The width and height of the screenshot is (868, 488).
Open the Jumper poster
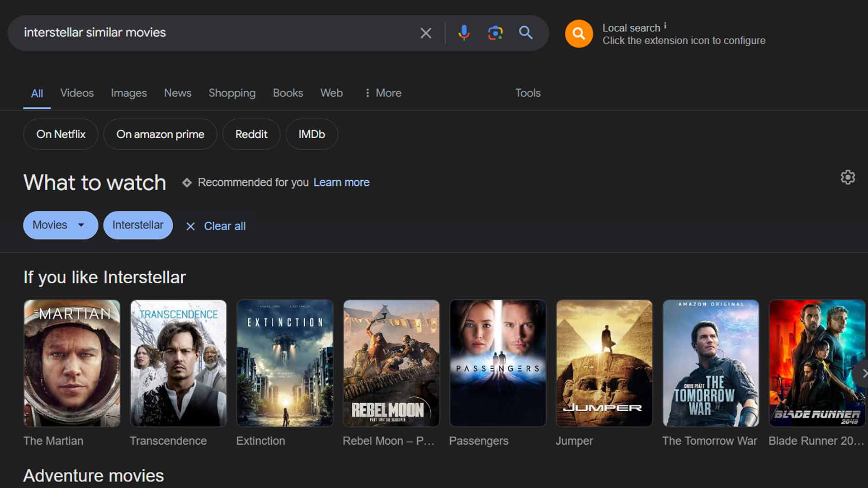coord(604,363)
